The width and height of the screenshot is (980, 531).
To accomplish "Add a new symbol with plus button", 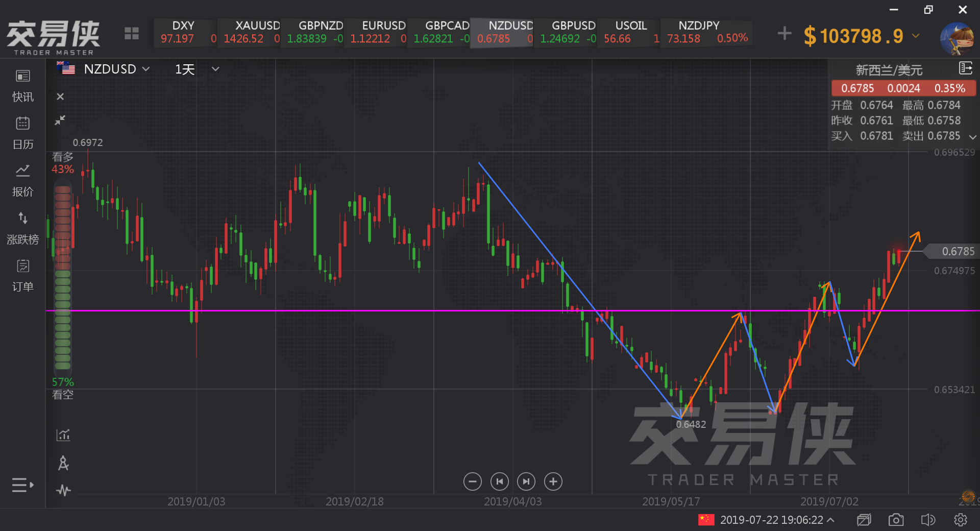I will [785, 34].
